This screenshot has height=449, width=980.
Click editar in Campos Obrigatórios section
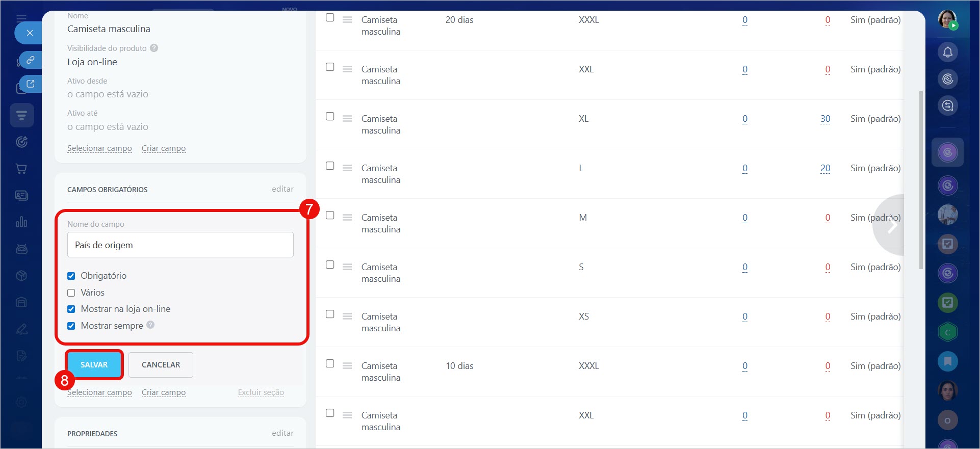click(282, 189)
